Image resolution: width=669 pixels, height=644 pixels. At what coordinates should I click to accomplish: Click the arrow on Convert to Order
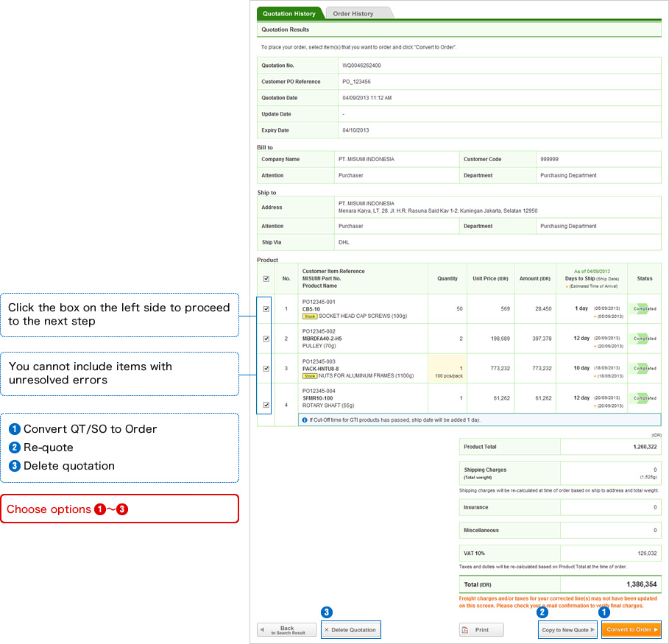pos(656,629)
